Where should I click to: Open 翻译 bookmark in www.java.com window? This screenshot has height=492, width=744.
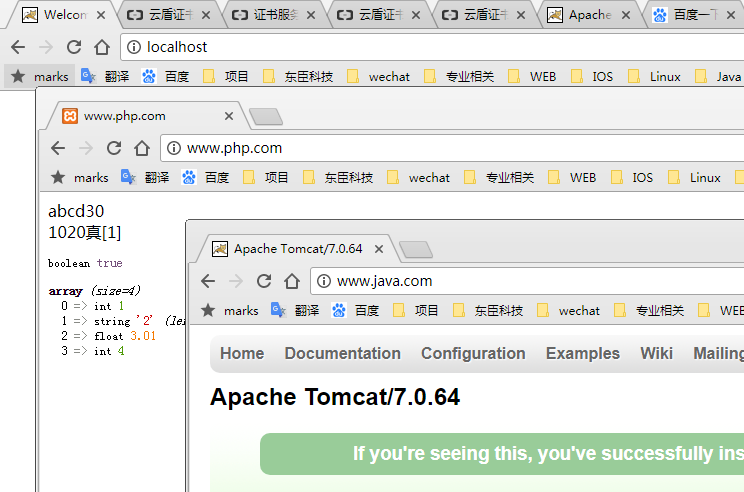pos(295,310)
